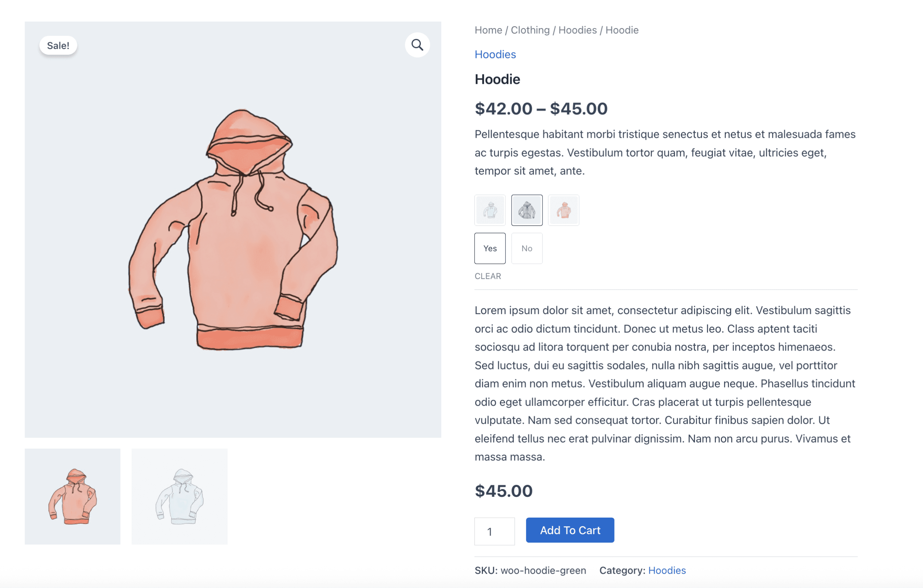The height and width of the screenshot is (588, 923).
Task: Select No for the logo option
Action: click(527, 248)
